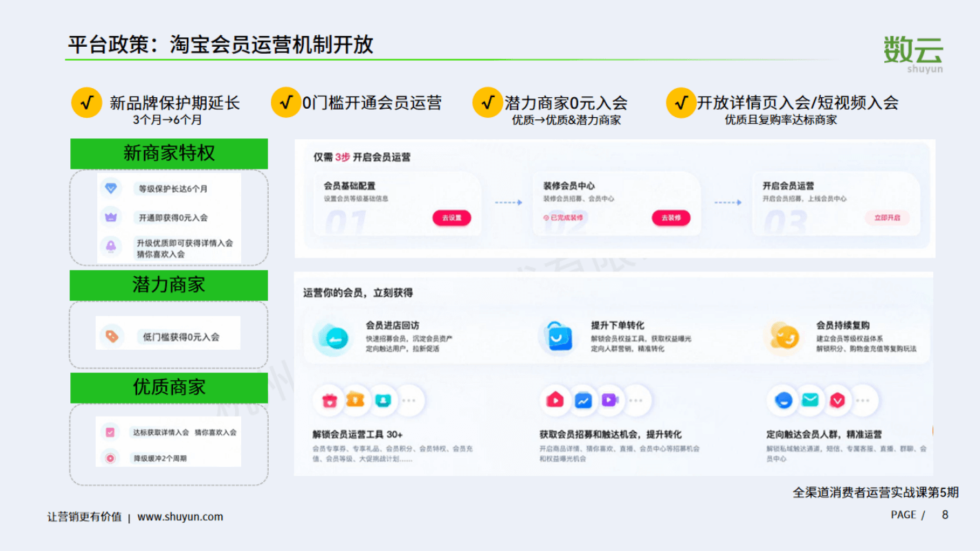Click the page number 8
This screenshot has height=551, width=980.
(945, 514)
